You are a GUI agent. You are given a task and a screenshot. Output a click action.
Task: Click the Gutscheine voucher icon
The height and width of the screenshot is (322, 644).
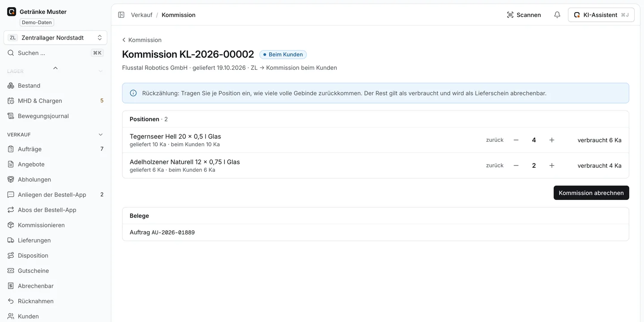11,271
